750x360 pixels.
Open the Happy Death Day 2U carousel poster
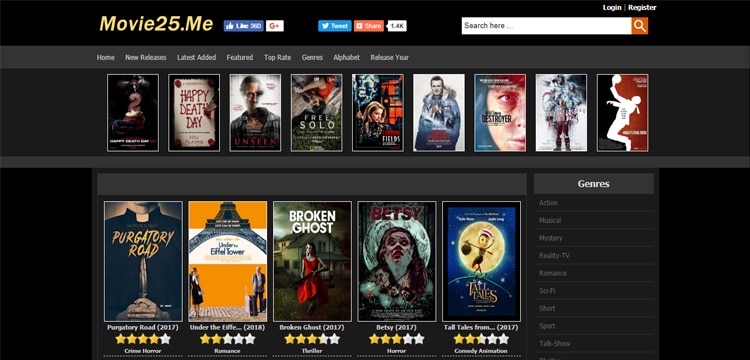pyautogui.click(x=133, y=113)
